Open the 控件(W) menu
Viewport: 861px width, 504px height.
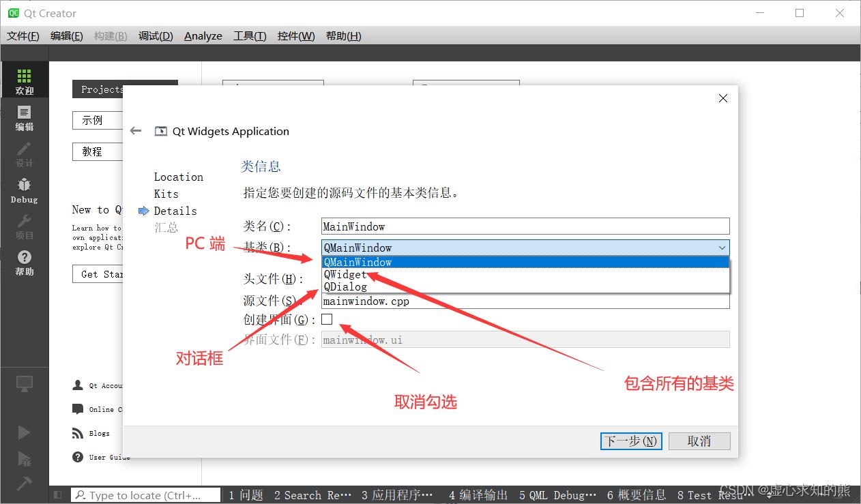[x=296, y=35]
